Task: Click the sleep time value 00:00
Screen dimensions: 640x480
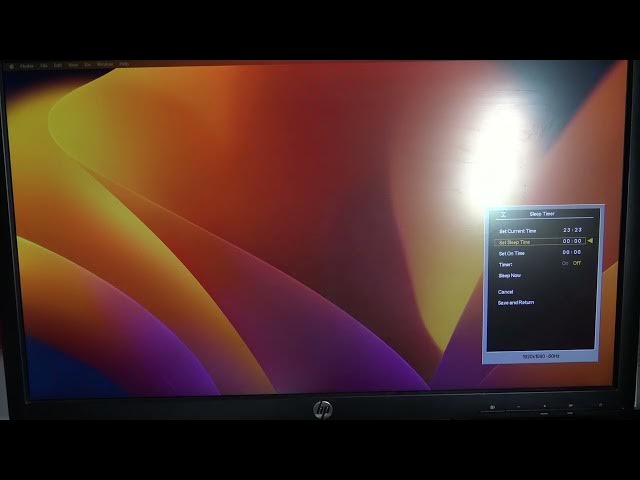Action: click(x=572, y=241)
